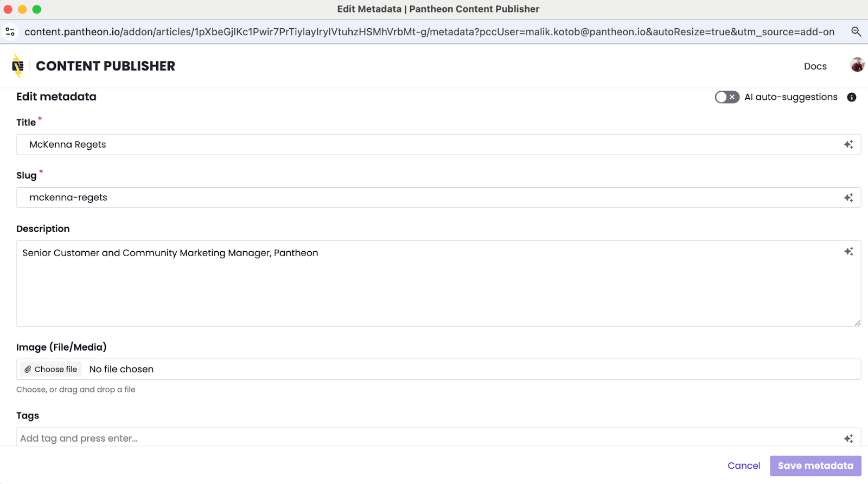Click the browser zoom magnifier icon
Image resolution: width=868 pixels, height=484 pixels.
coord(856,31)
